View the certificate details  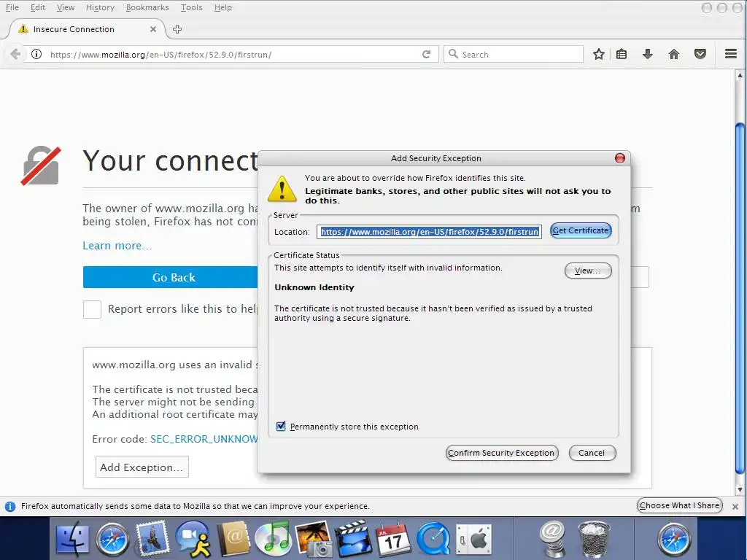click(x=588, y=271)
